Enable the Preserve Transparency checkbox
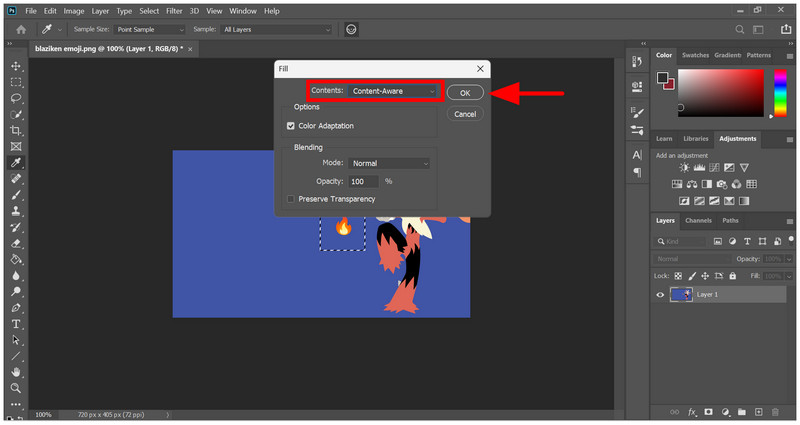Viewport: 800px width, 425px height. point(291,199)
